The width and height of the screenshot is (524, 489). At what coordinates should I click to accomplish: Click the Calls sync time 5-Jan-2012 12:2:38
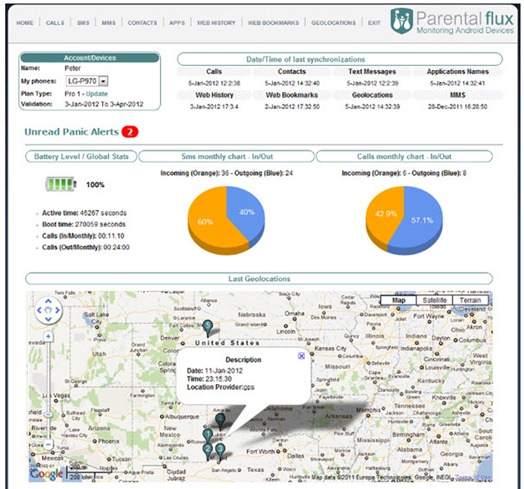214,83
